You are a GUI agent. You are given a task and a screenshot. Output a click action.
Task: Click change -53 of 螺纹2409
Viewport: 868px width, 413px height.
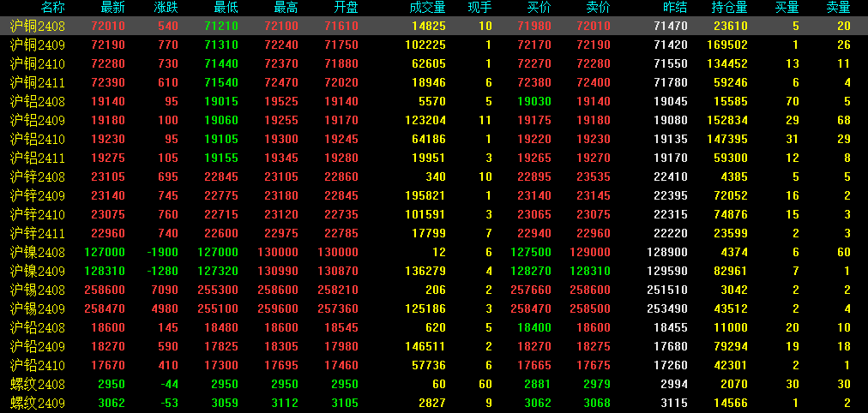click(x=168, y=403)
